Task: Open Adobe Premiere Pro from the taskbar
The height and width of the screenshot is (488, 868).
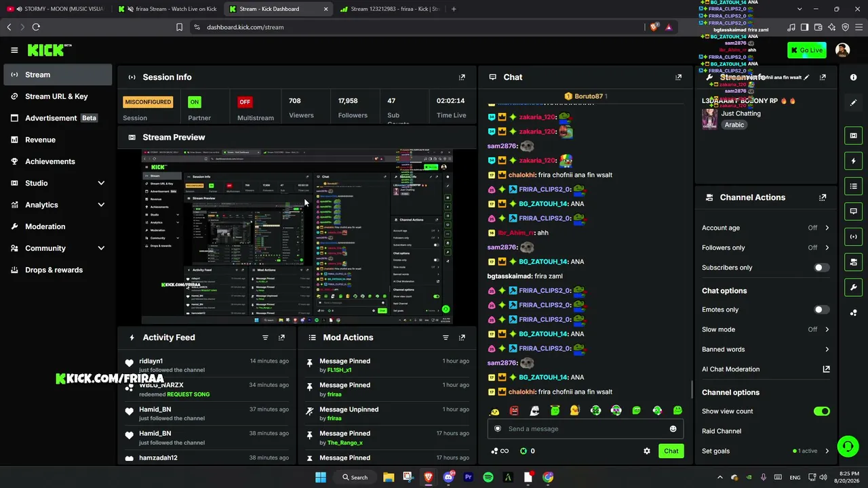Action: tap(468, 477)
